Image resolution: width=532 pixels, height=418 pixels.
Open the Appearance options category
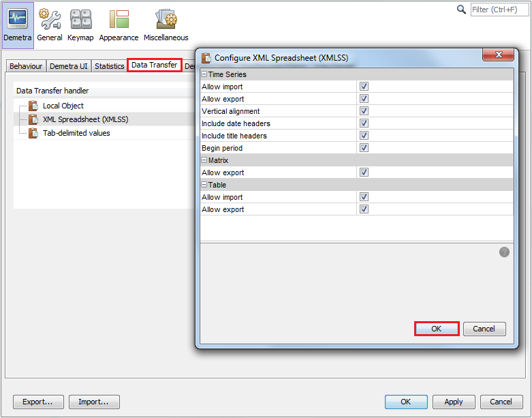tap(119, 25)
